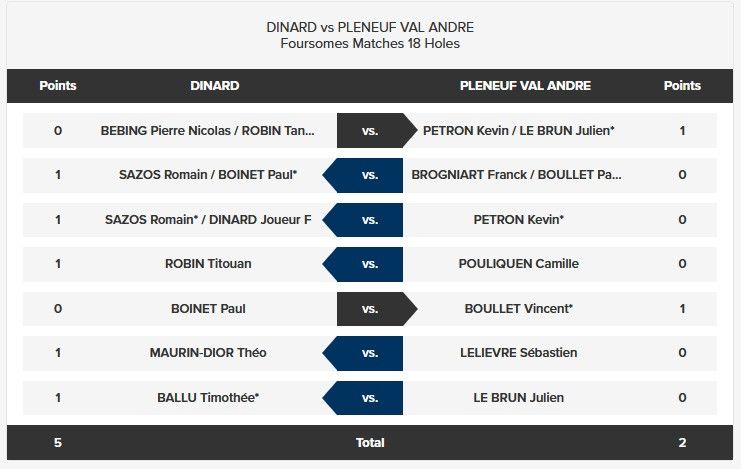The image size is (741, 469).
Task: Click the Total label in footer row
Action: click(370, 443)
